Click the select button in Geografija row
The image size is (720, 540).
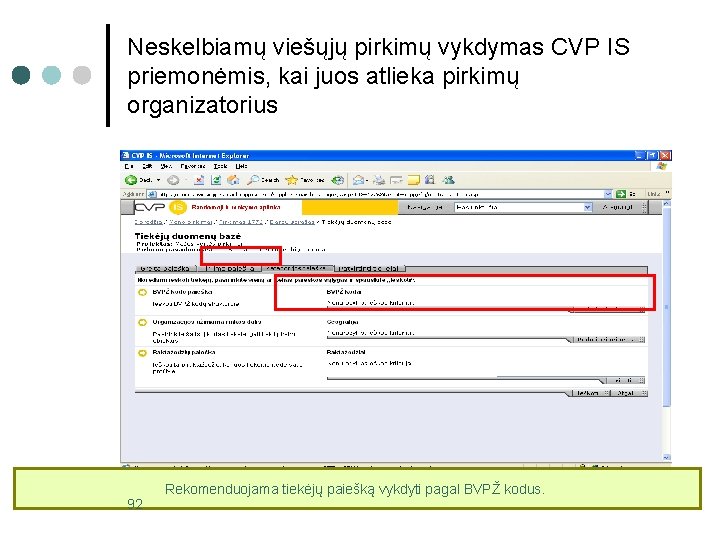[x=607, y=339]
